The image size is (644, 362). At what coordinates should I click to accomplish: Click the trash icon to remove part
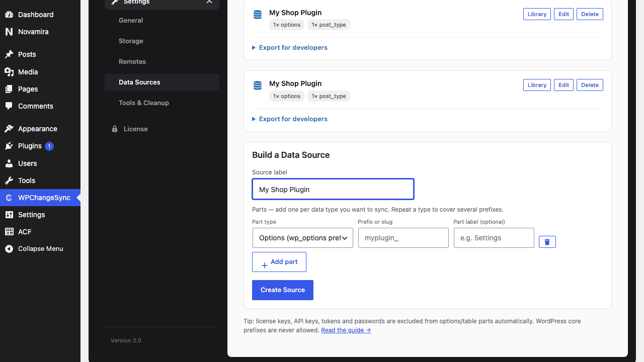[x=547, y=242]
